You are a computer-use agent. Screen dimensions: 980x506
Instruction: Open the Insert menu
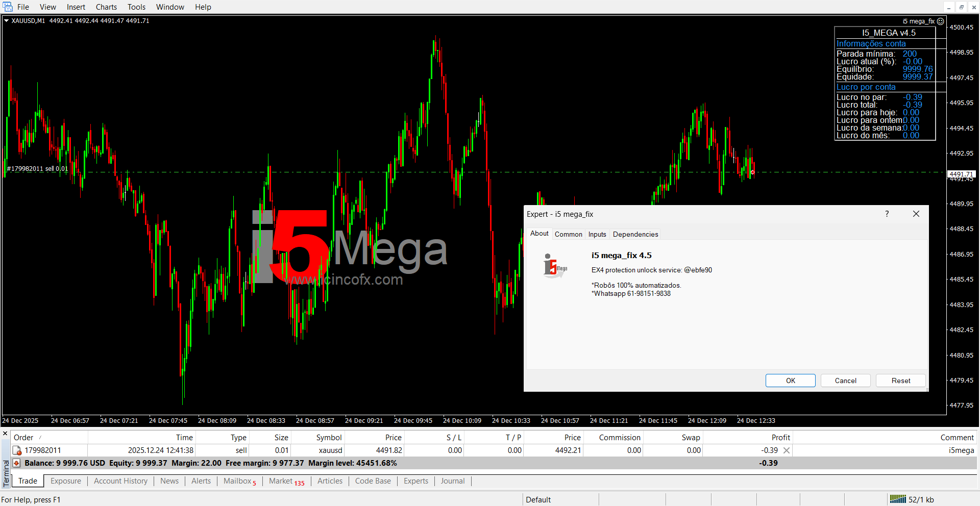(x=76, y=7)
